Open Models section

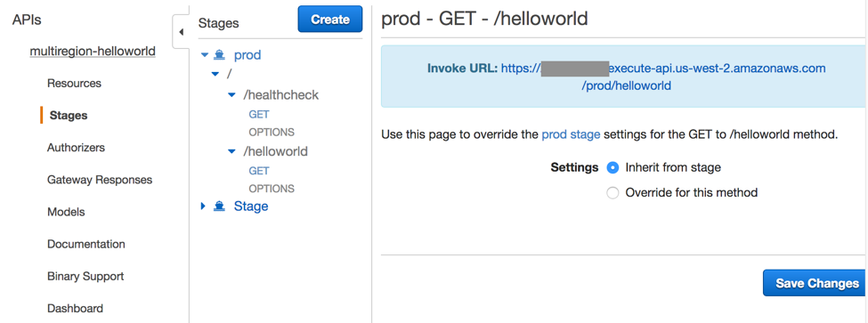pos(66,212)
